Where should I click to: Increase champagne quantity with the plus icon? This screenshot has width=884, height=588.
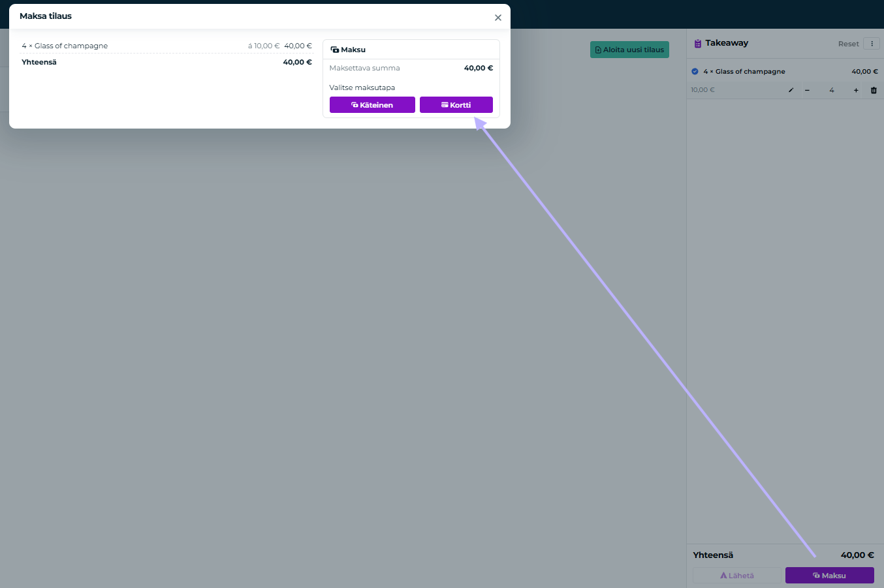856,90
